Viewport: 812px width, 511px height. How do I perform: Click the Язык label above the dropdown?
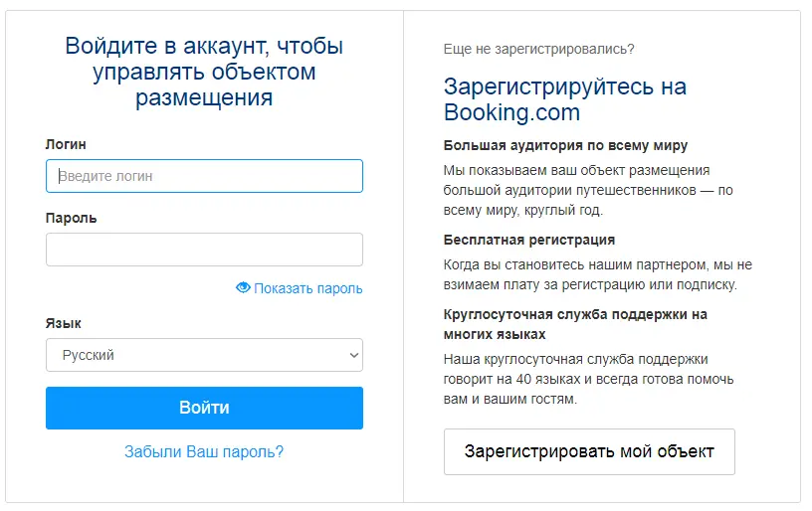tap(63, 323)
